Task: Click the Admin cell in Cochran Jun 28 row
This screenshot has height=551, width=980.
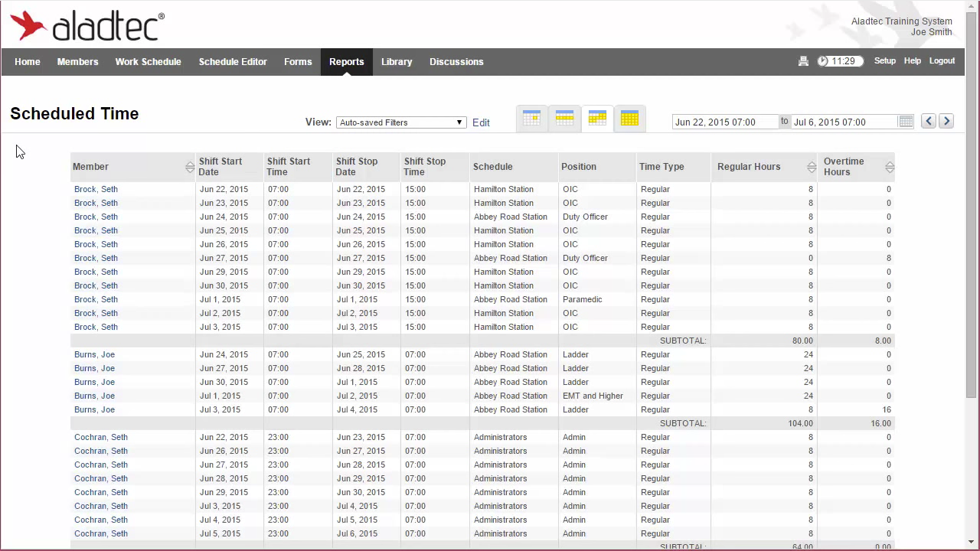Action: point(574,478)
